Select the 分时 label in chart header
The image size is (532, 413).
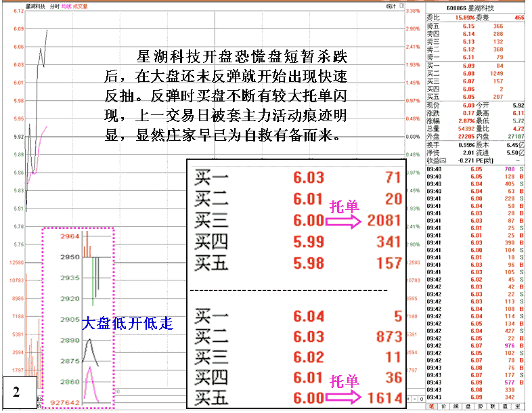(x=54, y=7)
